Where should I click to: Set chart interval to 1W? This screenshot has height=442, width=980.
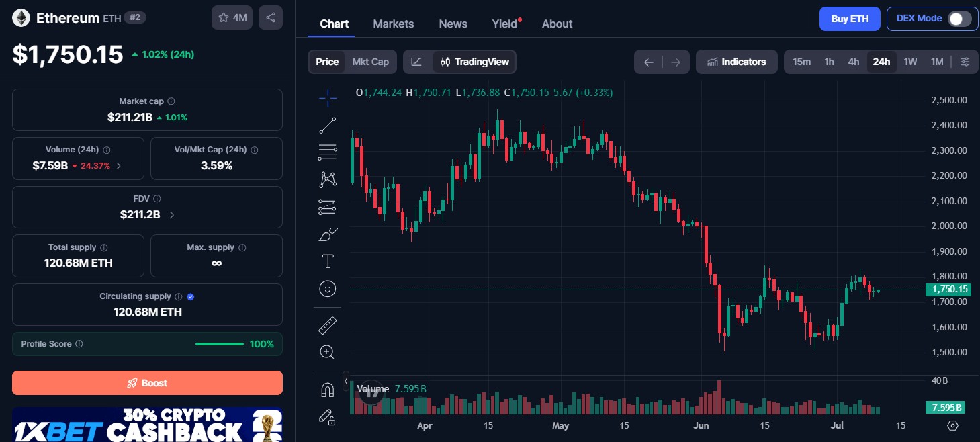(910, 62)
